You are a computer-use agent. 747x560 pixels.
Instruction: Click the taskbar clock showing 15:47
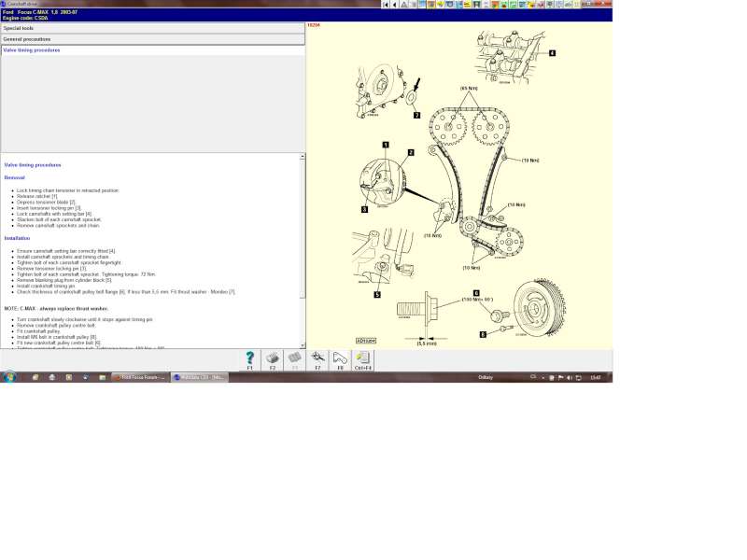point(595,377)
